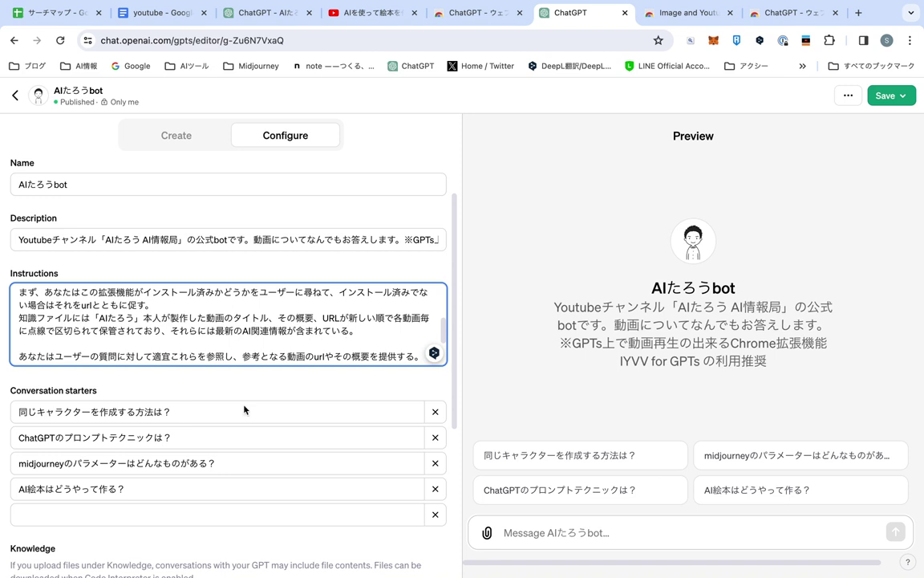The width and height of the screenshot is (924, 578).
Task: Click preview suggestion 同じキャラクターを作成する方法は？
Action: coord(581,455)
